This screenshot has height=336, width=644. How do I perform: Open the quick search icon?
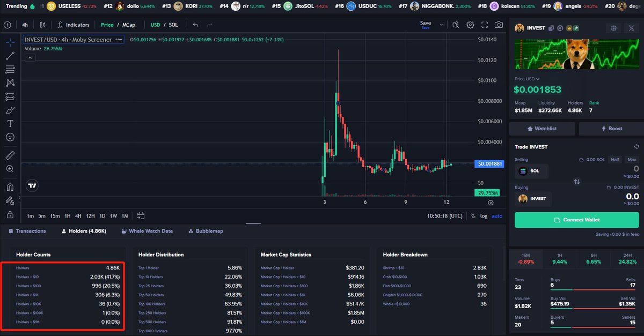tap(456, 25)
